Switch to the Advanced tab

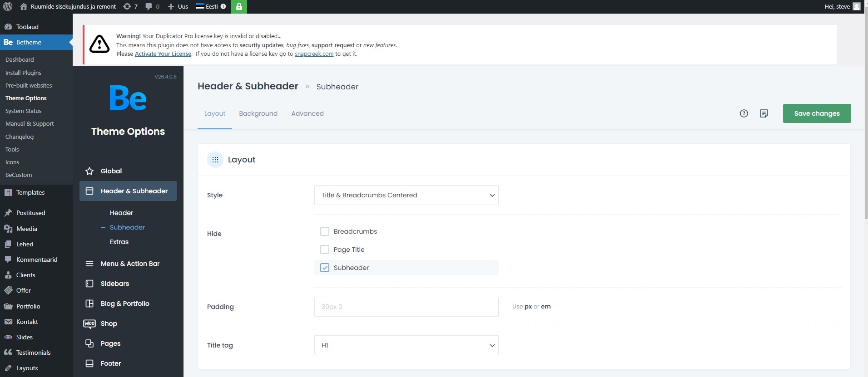tap(307, 113)
